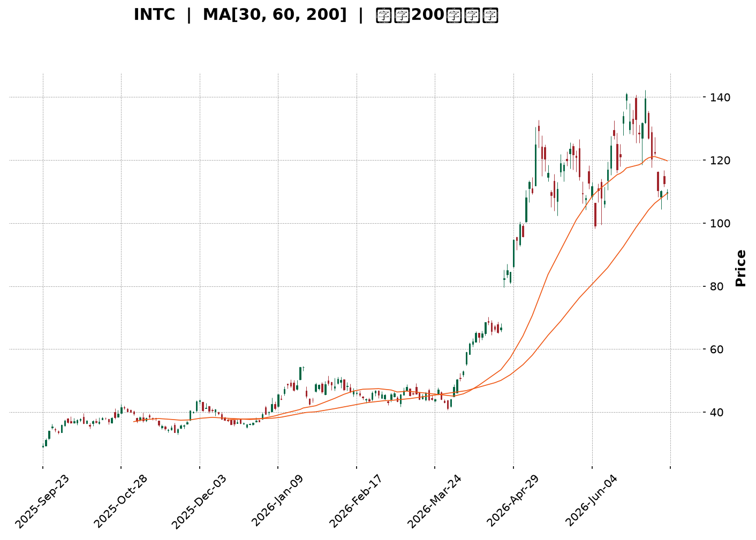Select the 2025-Dec-03 date label
The height and width of the screenshot is (540, 756).
pyautogui.click(x=199, y=501)
